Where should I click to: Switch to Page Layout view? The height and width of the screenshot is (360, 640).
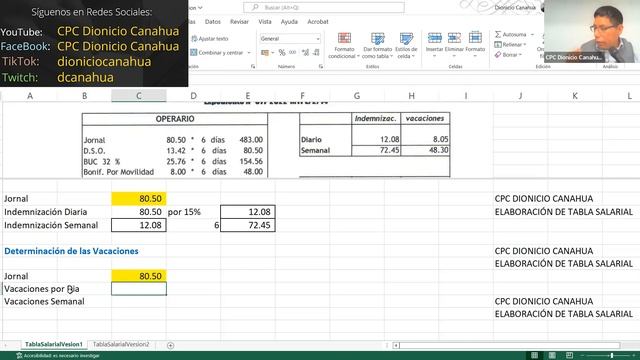click(x=552, y=355)
